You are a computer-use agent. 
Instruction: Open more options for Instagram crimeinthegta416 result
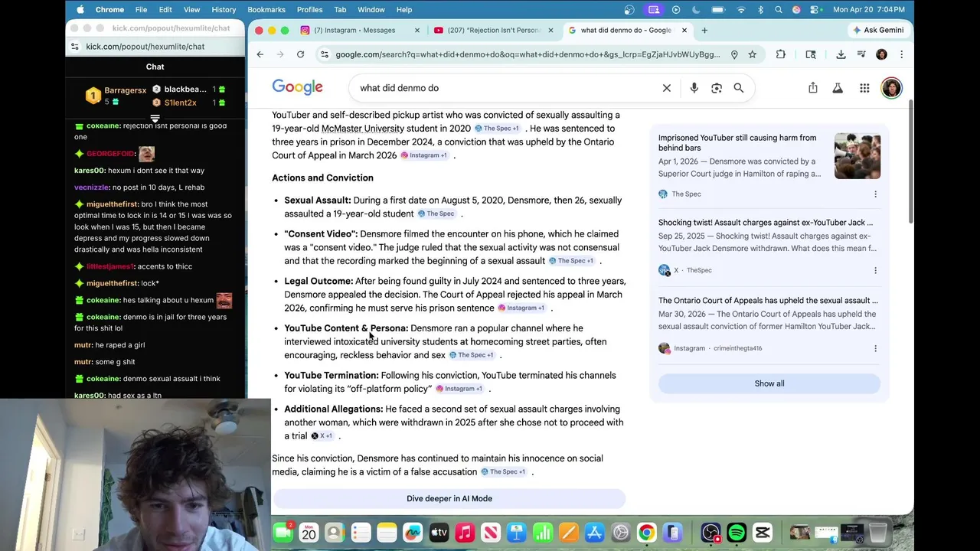[875, 348]
